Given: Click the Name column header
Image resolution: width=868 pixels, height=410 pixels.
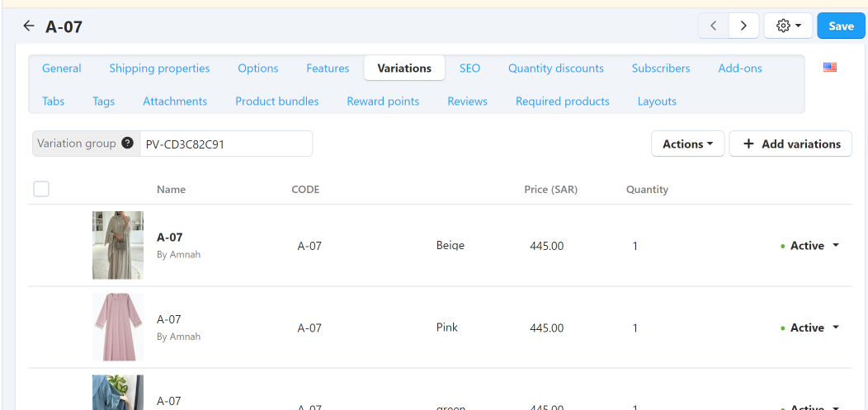Looking at the screenshot, I should [x=171, y=189].
